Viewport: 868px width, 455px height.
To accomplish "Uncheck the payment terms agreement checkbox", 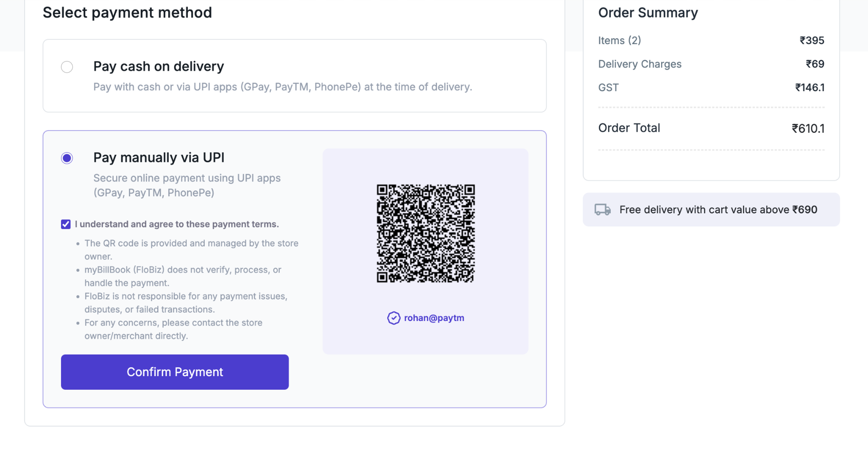I will (x=66, y=224).
